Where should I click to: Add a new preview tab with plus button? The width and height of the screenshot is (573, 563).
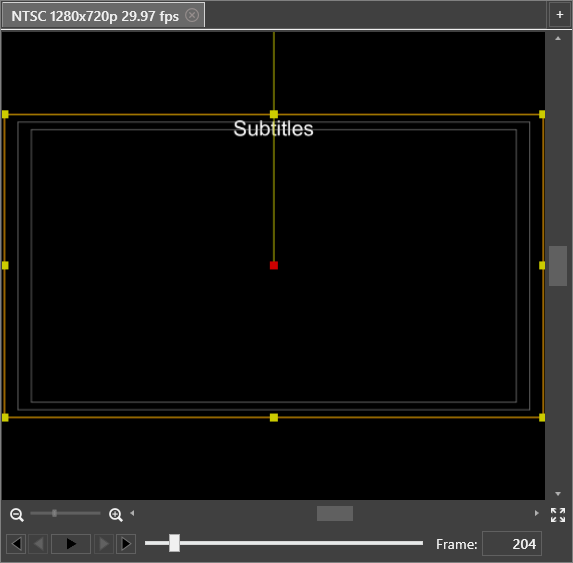[559, 15]
